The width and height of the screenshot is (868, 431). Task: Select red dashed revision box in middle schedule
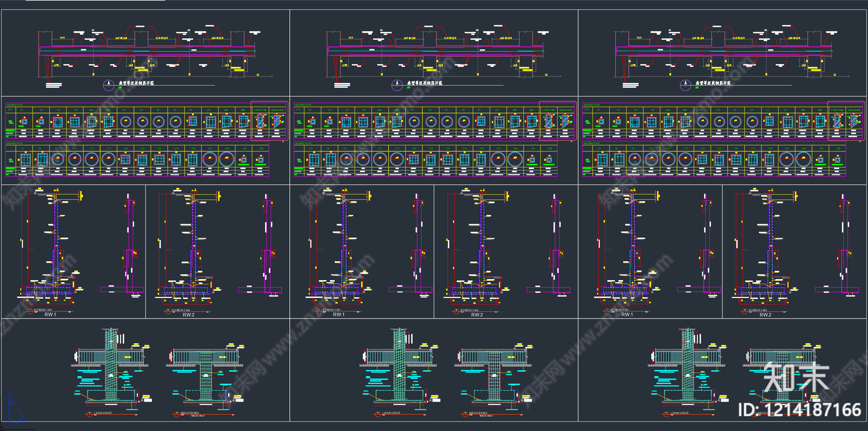coord(557,121)
